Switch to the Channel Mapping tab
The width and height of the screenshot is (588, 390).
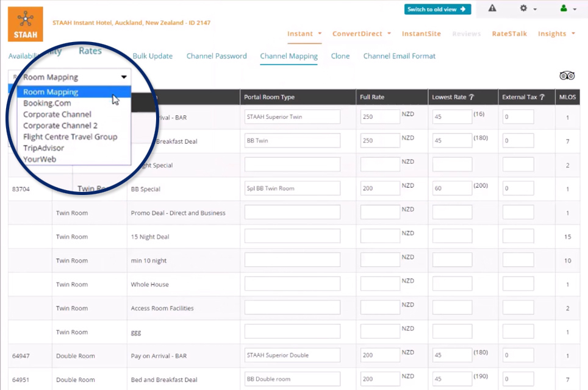click(289, 56)
